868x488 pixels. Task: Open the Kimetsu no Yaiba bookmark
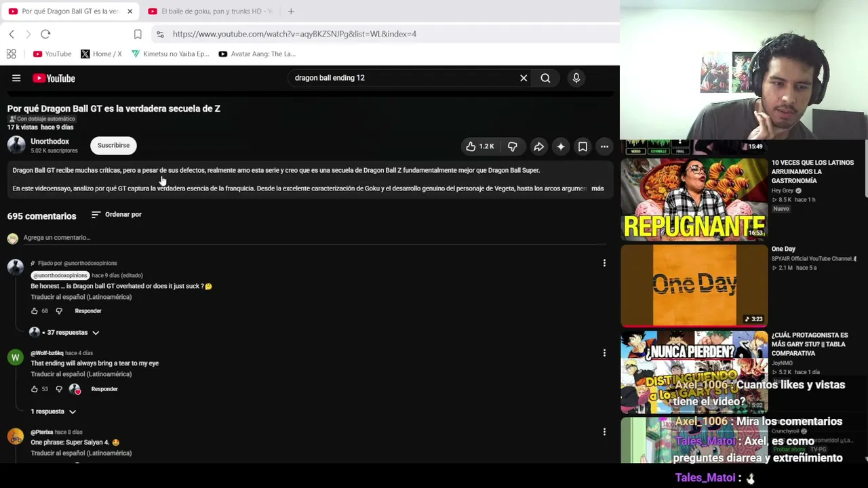(171, 54)
